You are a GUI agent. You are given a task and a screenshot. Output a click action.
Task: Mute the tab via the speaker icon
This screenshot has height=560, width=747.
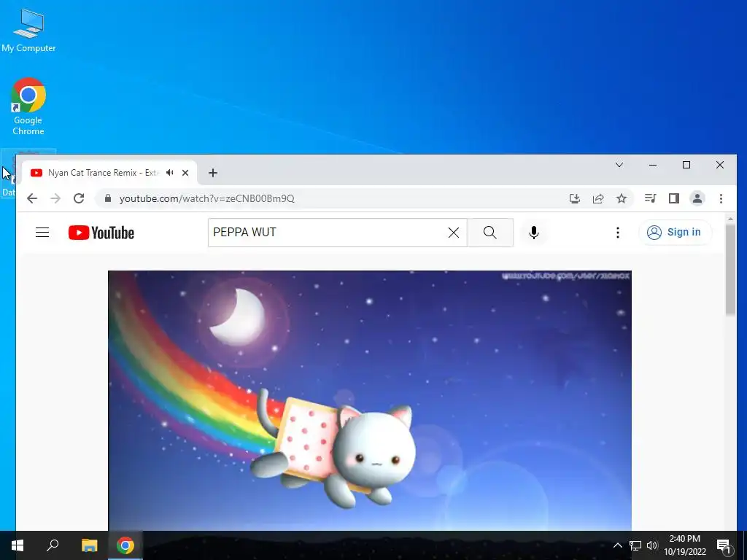(169, 173)
